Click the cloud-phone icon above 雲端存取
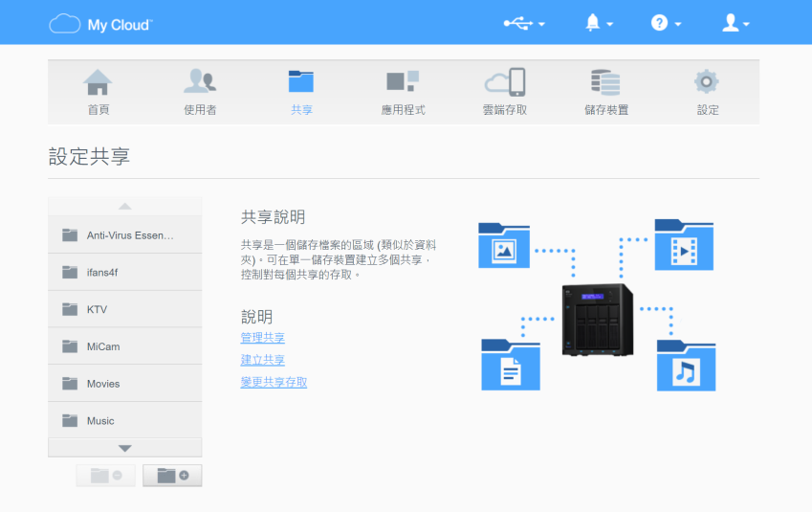The image size is (812, 512). coord(505,82)
